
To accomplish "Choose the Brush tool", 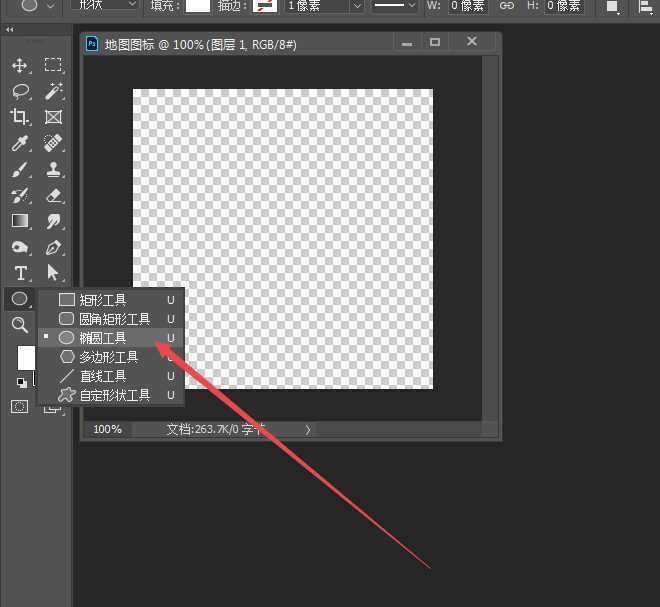I will coord(20,169).
